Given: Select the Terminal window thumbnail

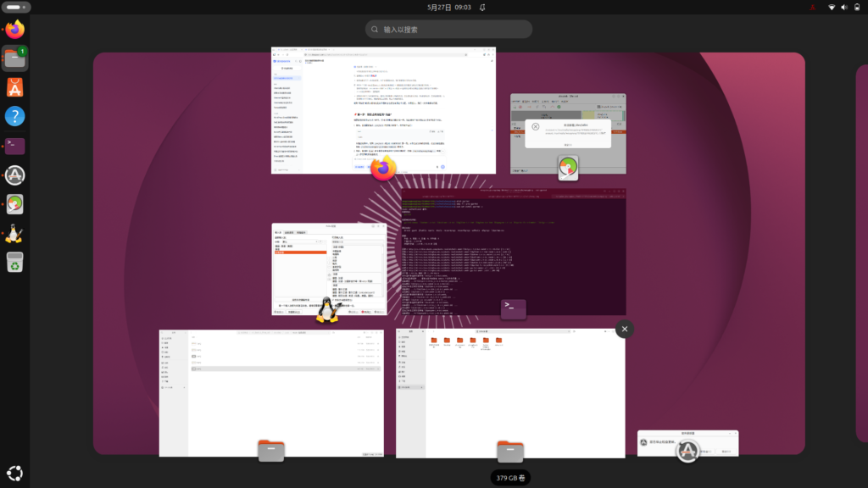Looking at the screenshot, I should pos(514,252).
